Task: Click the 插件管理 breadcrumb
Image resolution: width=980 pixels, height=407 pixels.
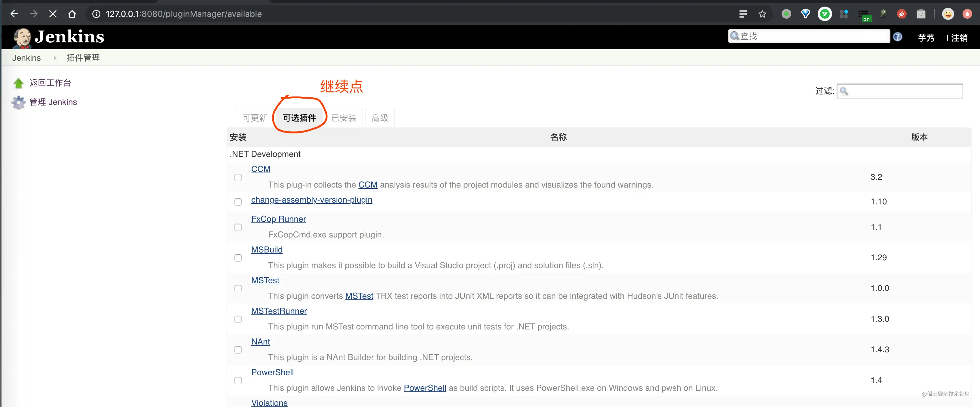Action: coord(83,58)
